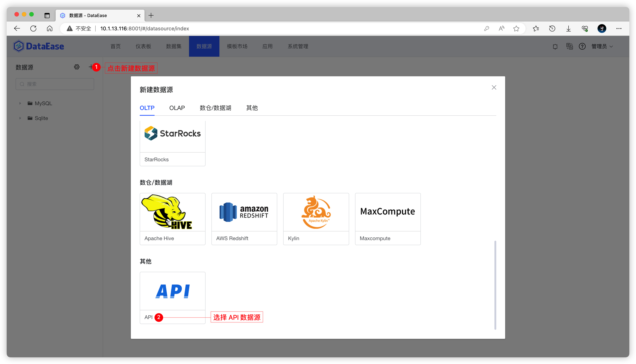Image resolution: width=636 pixels, height=364 pixels.
Task: Open downloads icon
Action: 568,29
